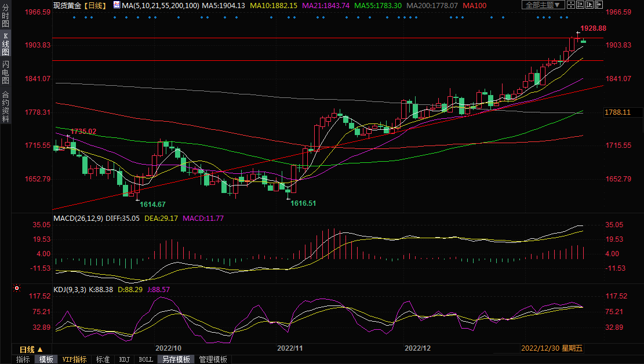The height and width of the screenshot is (364, 644).
Task: Open 合约资料 in the sidebar
Action: click(5, 107)
